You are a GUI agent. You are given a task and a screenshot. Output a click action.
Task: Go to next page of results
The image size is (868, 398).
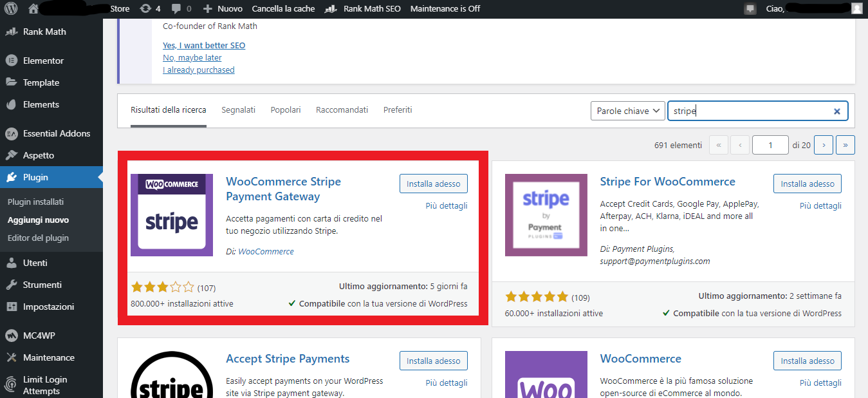(824, 145)
